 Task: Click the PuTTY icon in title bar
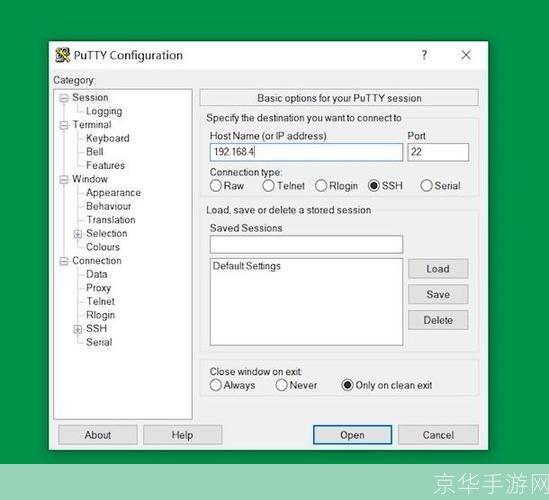coord(63,55)
